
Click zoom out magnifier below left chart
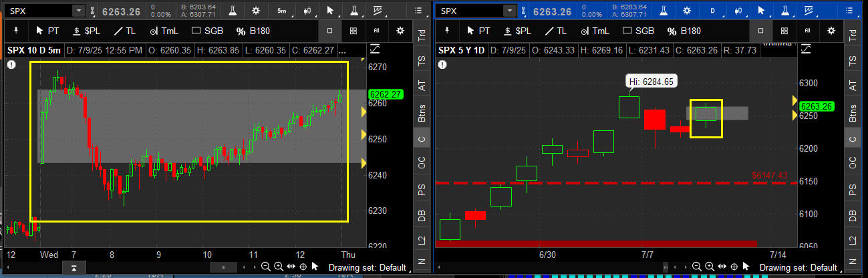point(265,267)
